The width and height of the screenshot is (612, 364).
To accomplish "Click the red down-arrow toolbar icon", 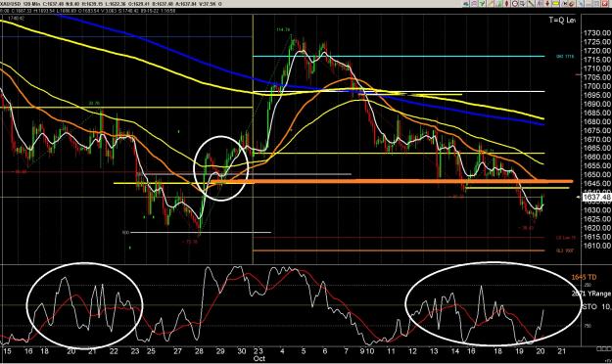I will (x=547, y=4).
